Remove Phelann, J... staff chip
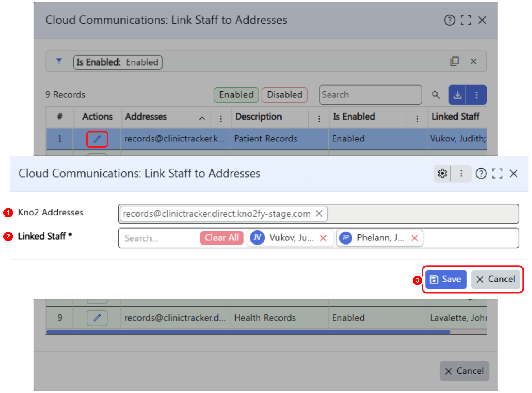The image size is (532, 393). tap(415, 238)
